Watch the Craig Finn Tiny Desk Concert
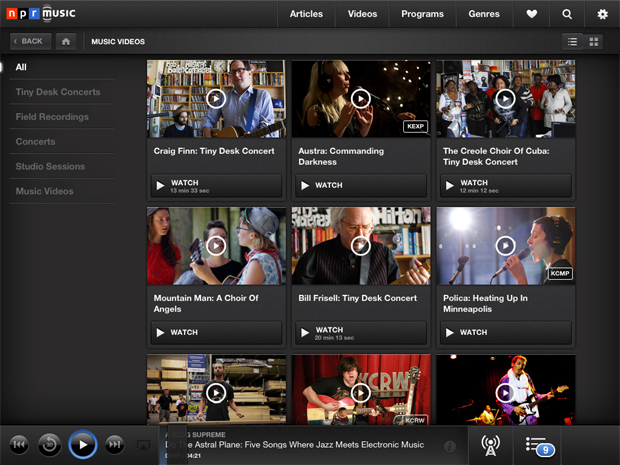The image size is (620, 465). [216, 186]
